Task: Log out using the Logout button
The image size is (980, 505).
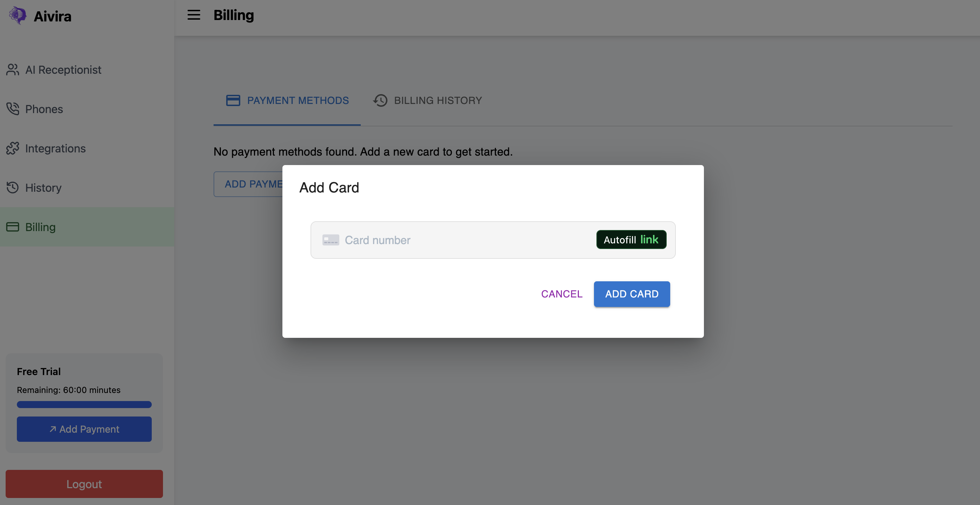Action: tap(84, 484)
